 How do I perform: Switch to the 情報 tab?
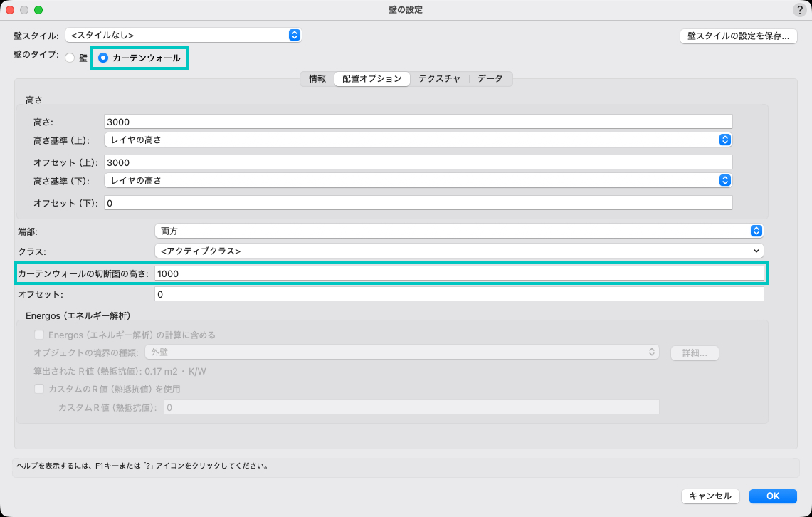click(317, 79)
